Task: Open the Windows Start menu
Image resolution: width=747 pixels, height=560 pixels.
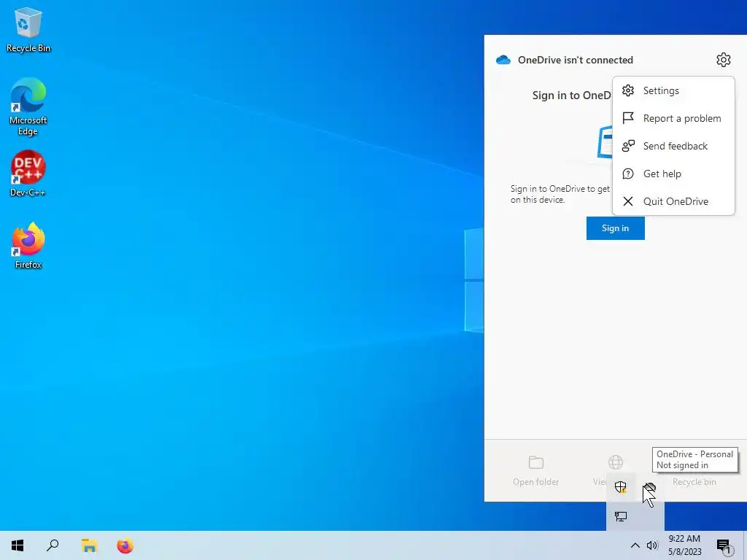Action: (x=18, y=545)
